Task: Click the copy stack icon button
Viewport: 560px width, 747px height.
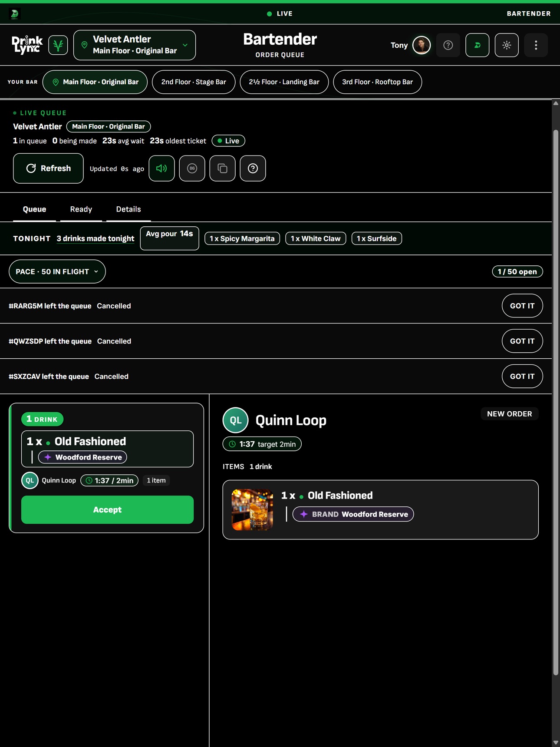Action: 222,169
